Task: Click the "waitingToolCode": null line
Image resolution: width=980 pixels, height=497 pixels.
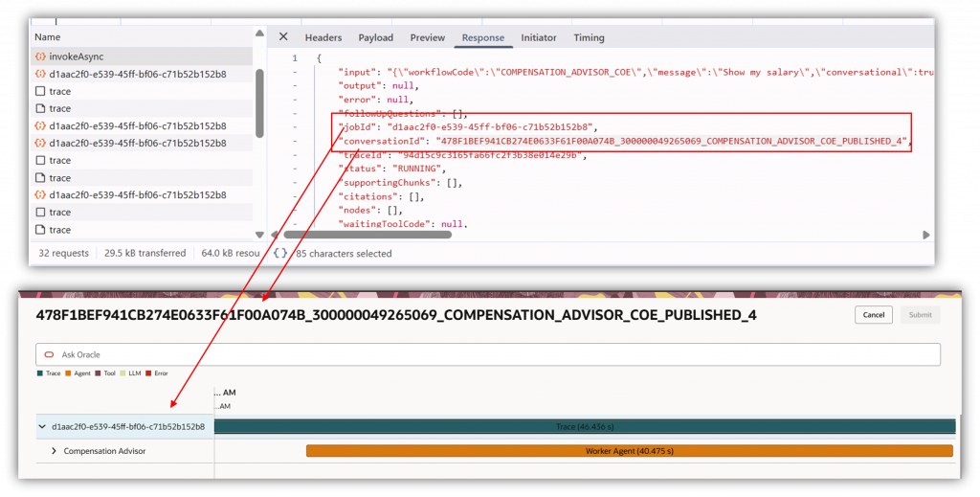Action: 403,224
